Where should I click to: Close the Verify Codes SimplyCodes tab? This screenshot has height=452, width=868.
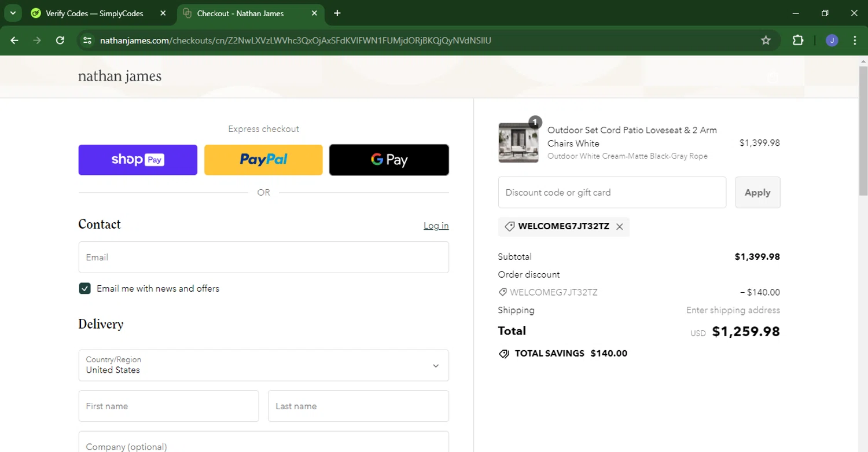pos(163,13)
